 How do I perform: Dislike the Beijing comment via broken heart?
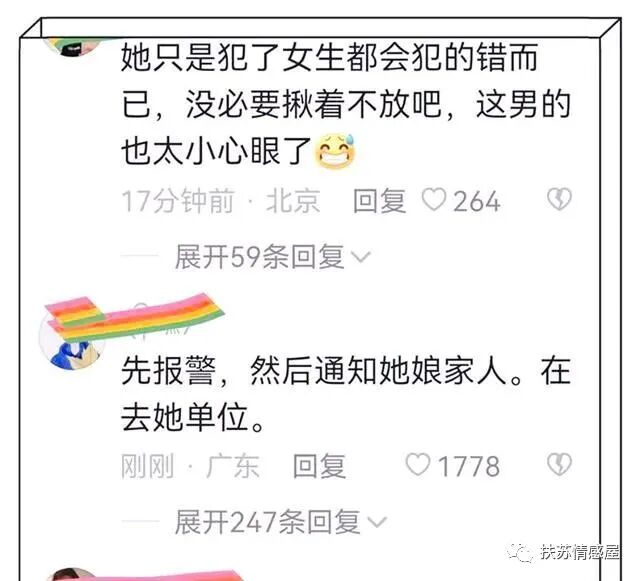(559, 199)
